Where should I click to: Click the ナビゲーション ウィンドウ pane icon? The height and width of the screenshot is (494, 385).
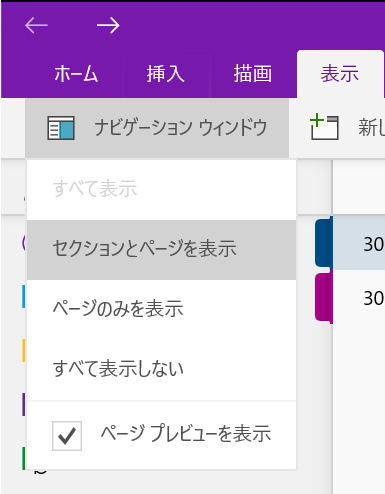click(x=61, y=128)
